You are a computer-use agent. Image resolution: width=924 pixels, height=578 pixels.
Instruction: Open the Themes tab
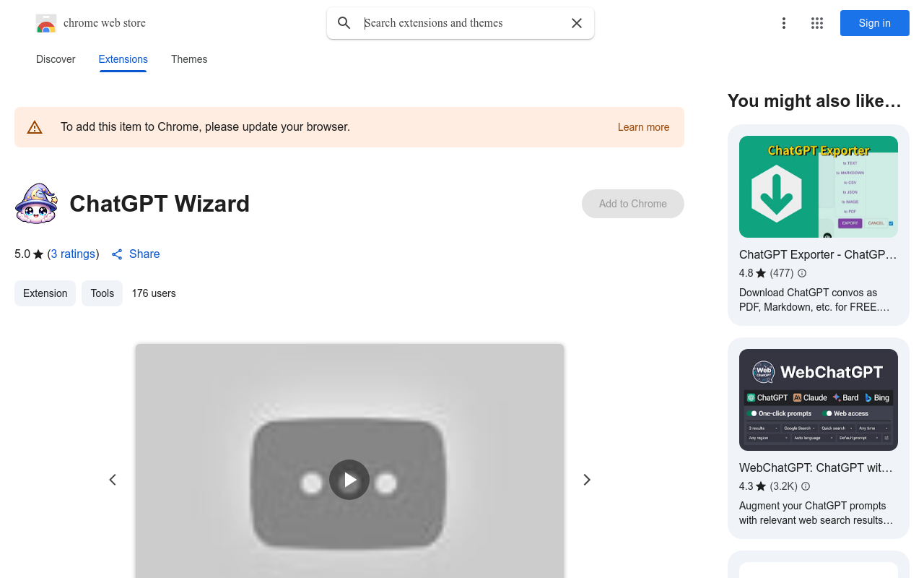click(x=189, y=59)
